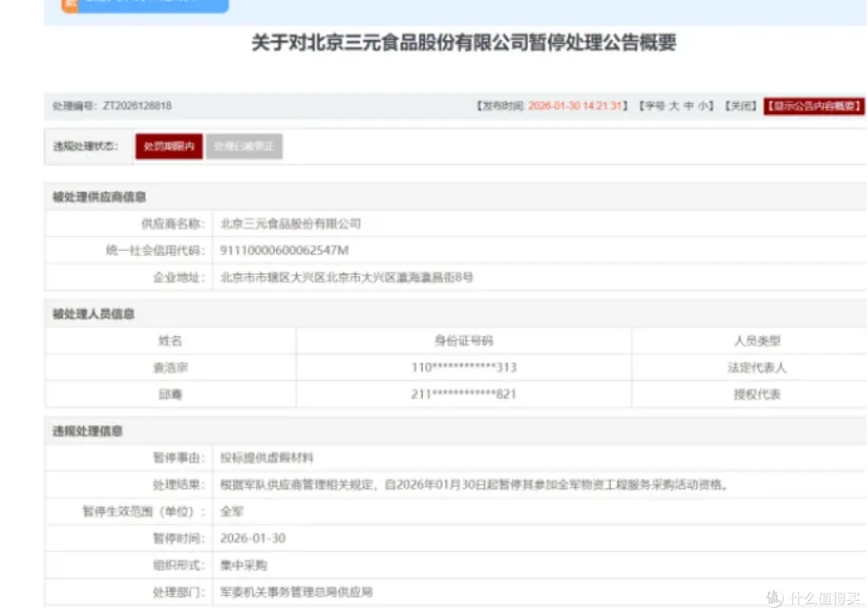Viewport: 868px width, 616px height.
Task: Click the 供应商名称 label
Action: (x=173, y=224)
